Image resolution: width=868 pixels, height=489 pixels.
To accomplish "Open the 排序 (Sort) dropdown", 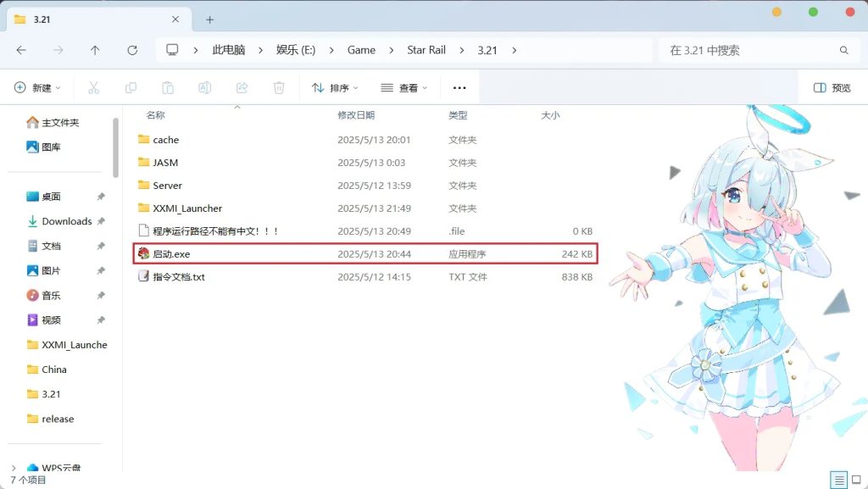I will coord(335,87).
